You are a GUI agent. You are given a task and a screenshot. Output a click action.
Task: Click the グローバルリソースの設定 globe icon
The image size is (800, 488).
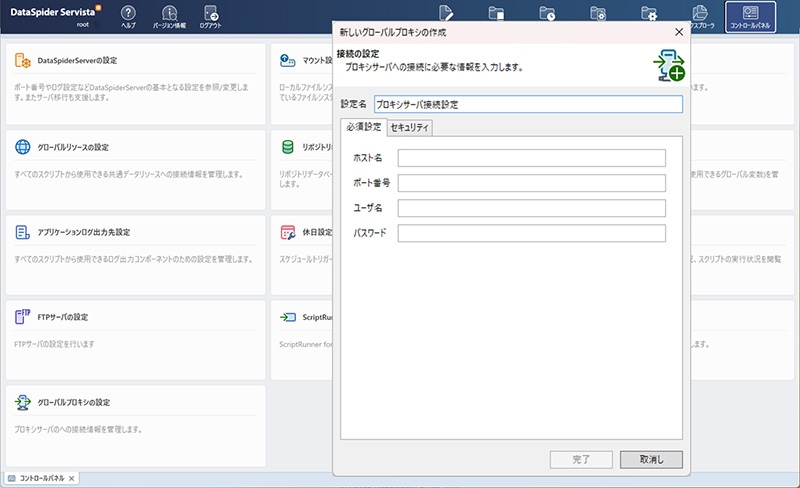[x=22, y=147]
